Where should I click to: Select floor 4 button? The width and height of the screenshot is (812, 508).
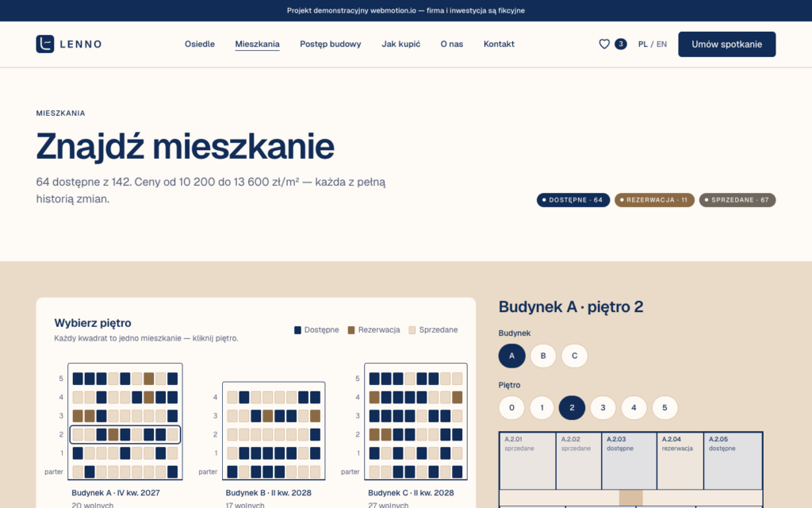tap(634, 407)
